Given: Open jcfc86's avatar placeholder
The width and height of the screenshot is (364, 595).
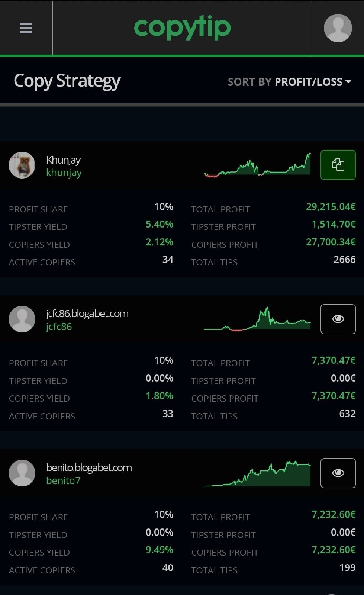Looking at the screenshot, I should click(22, 319).
